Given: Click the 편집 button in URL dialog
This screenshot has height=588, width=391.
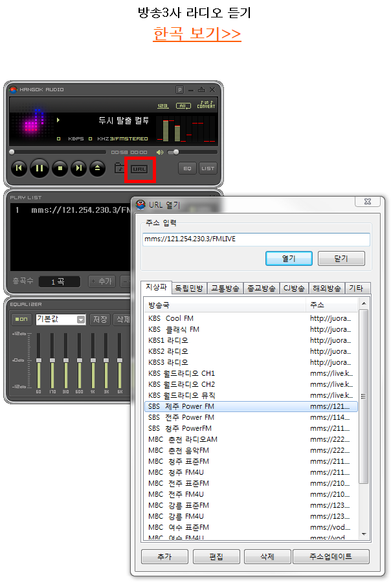Looking at the screenshot, I should click(x=216, y=556).
